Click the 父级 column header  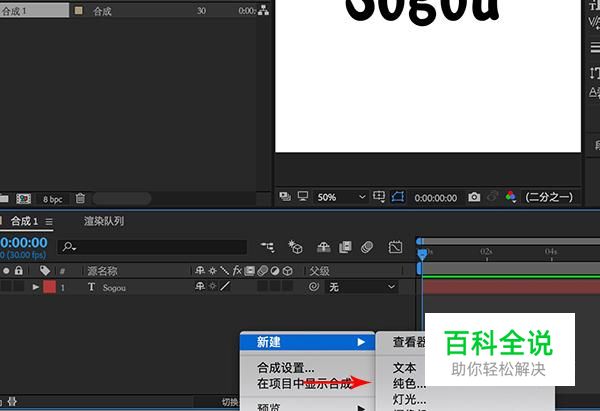319,271
